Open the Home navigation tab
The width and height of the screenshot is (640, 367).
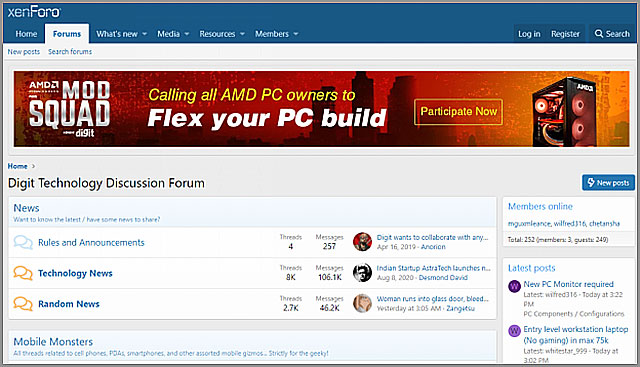[x=26, y=34]
